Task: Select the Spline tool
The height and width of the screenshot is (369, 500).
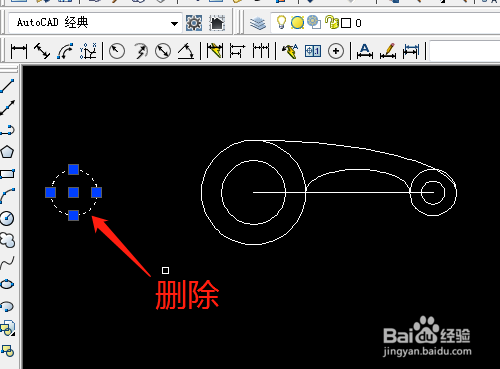Action: [7, 262]
